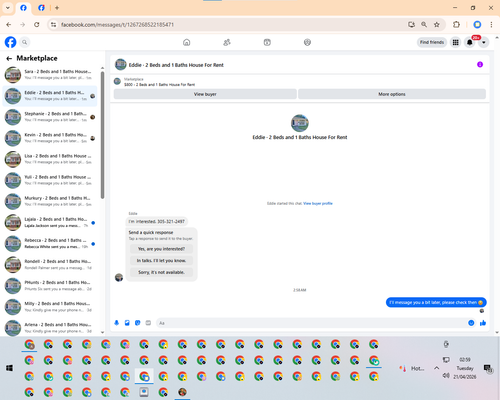
Task: Click the address bar URL
Action: coord(117,25)
